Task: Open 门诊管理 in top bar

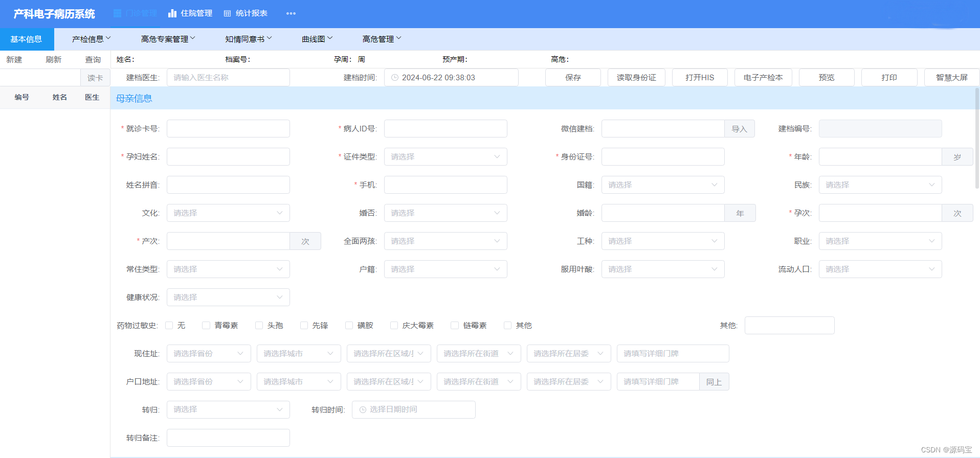Action: tap(135, 13)
